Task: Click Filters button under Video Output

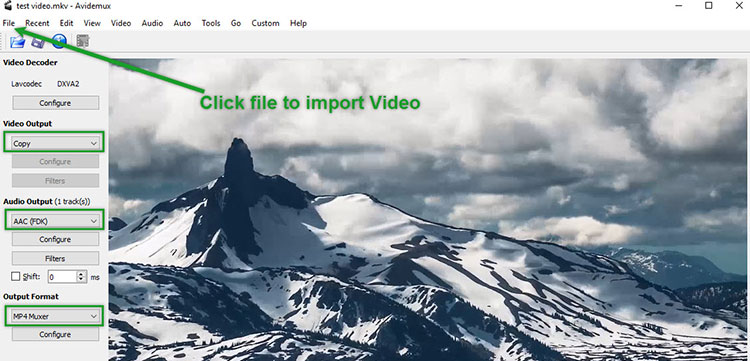Action: click(x=55, y=181)
